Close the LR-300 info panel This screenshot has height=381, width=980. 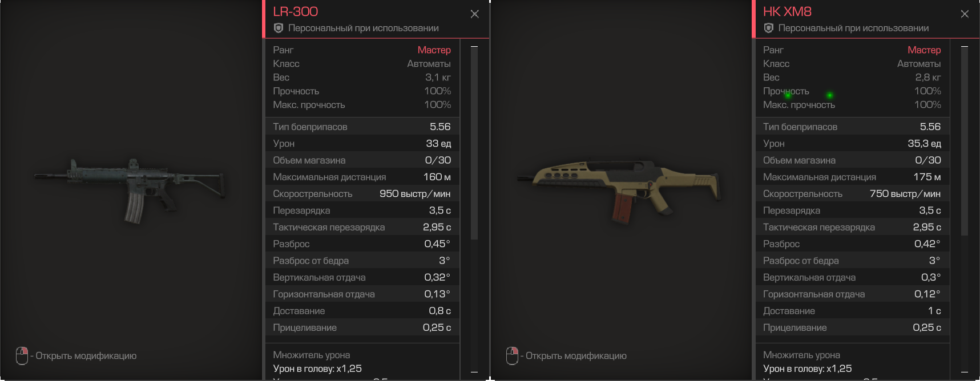click(x=474, y=14)
